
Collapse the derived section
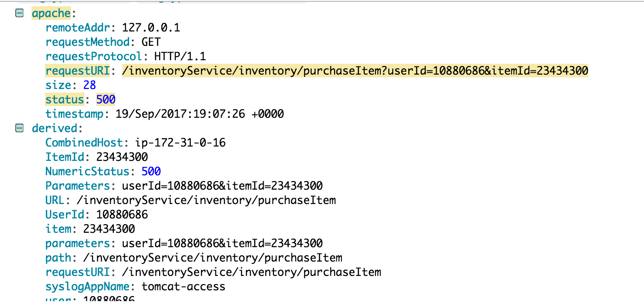click(19, 129)
